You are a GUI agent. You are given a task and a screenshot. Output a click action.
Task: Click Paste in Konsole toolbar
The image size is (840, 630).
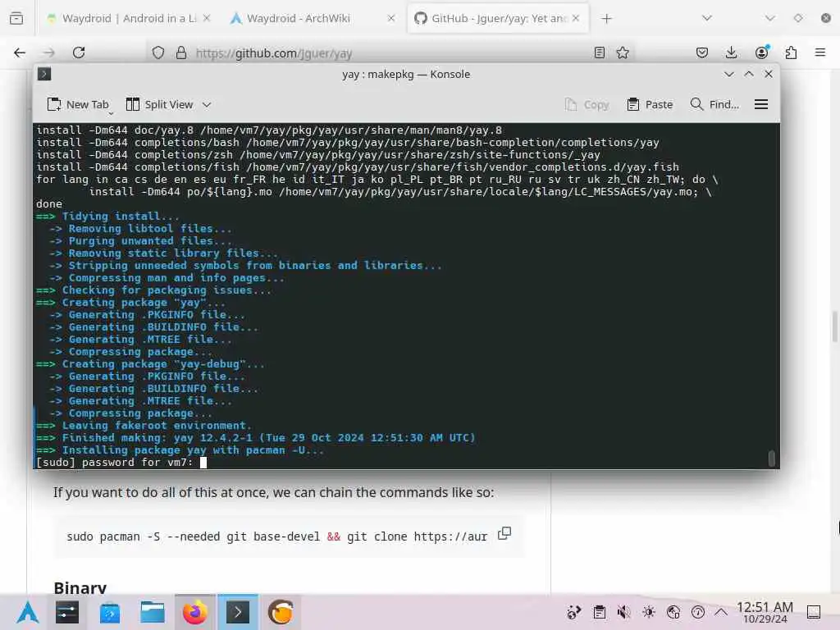[x=650, y=104]
